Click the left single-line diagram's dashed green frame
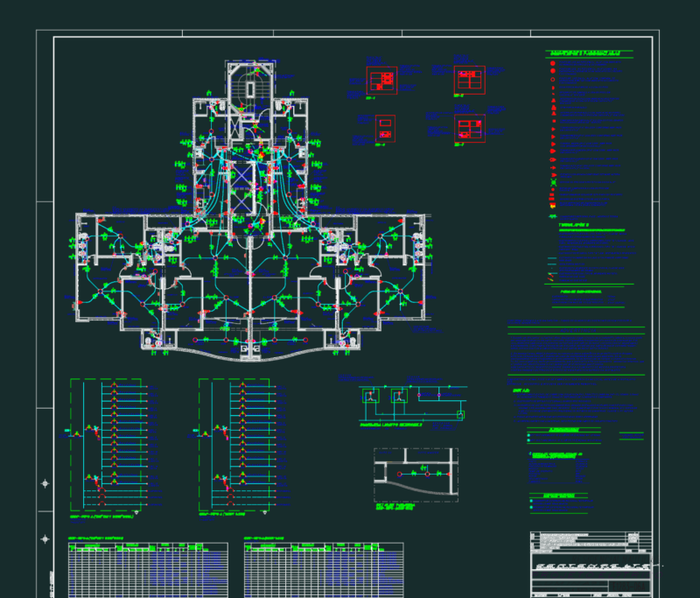700x598 pixels. tap(106, 445)
